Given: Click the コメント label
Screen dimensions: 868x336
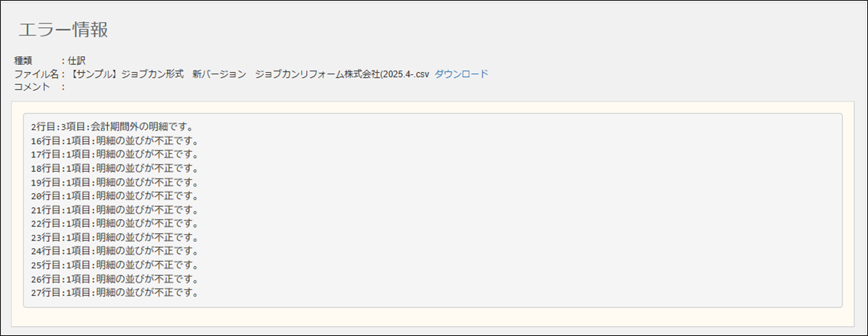Looking at the screenshot, I should tap(32, 87).
